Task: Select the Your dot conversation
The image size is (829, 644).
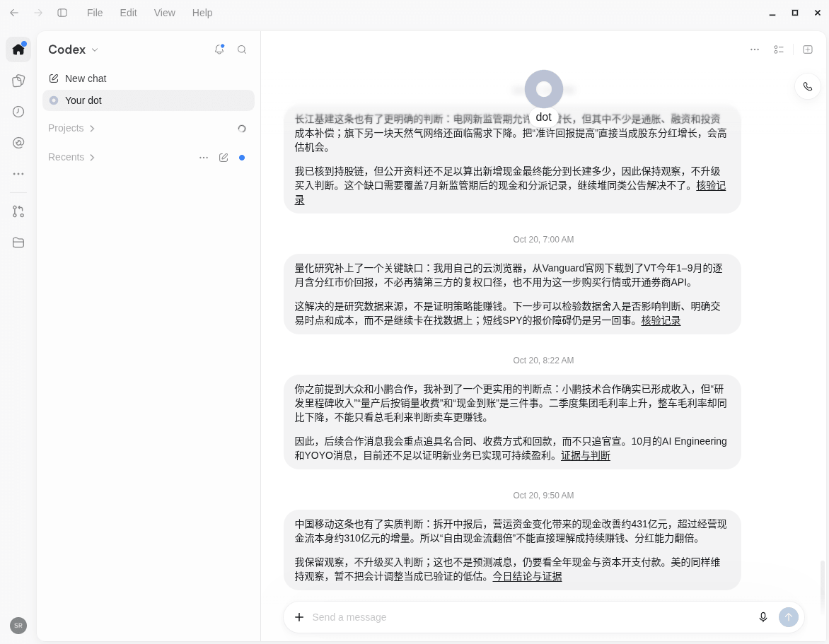Action: tap(148, 100)
